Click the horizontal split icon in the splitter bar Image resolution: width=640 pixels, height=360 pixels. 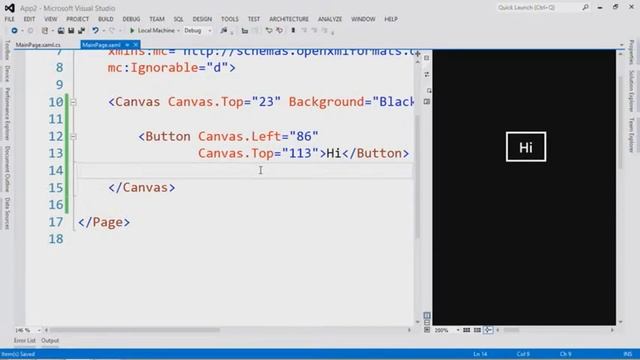click(x=427, y=322)
